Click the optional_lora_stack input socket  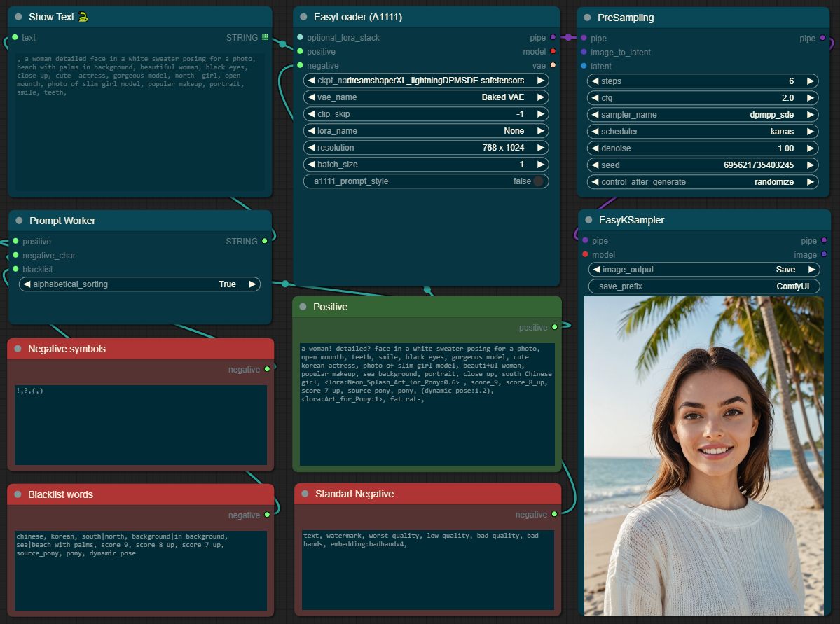tap(300, 37)
